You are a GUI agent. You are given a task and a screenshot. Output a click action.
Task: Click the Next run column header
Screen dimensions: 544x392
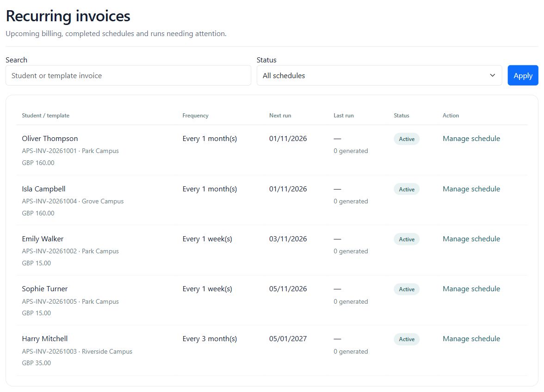tap(280, 116)
